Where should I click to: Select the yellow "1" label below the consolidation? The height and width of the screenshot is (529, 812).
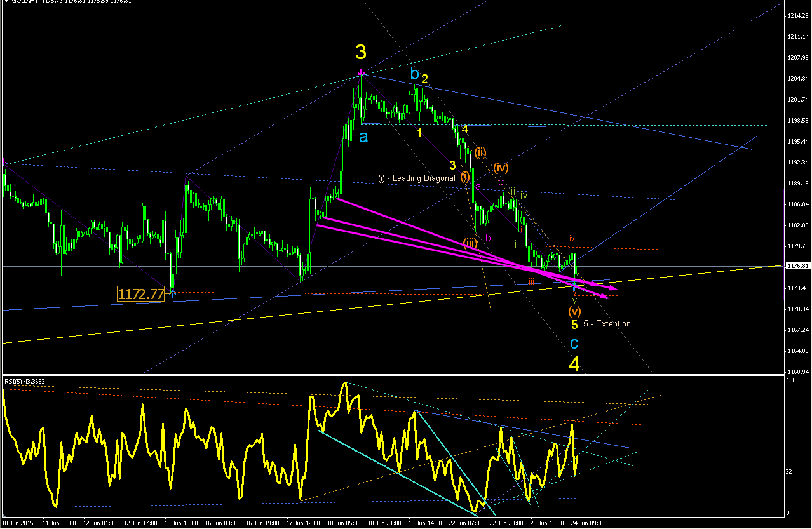[x=419, y=133]
